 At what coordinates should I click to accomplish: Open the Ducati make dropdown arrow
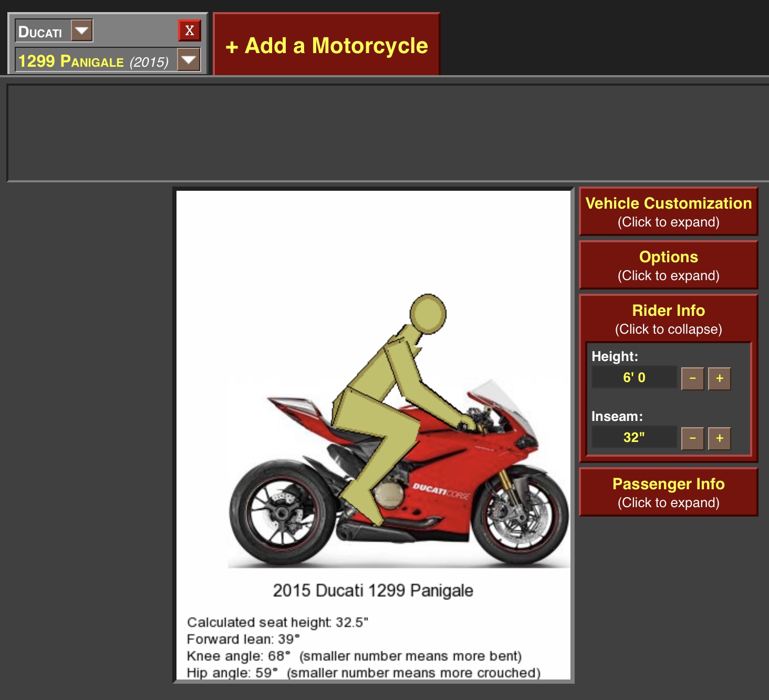tap(82, 30)
